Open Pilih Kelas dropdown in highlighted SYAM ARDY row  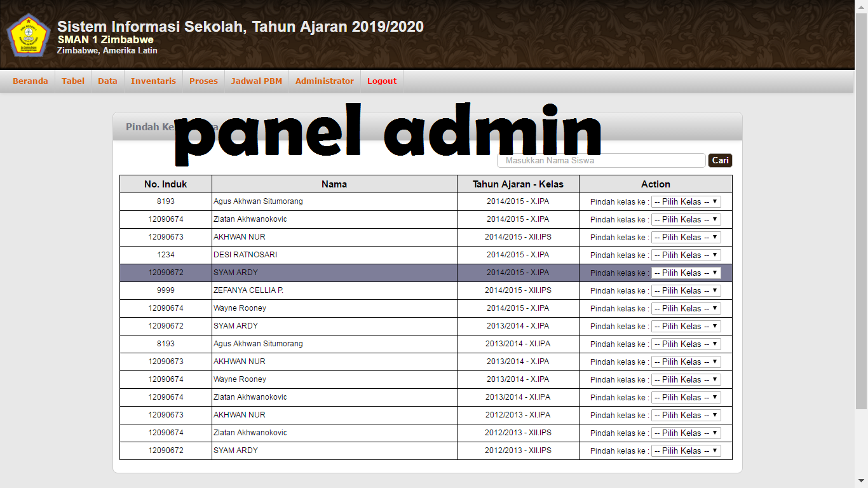tap(686, 273)
